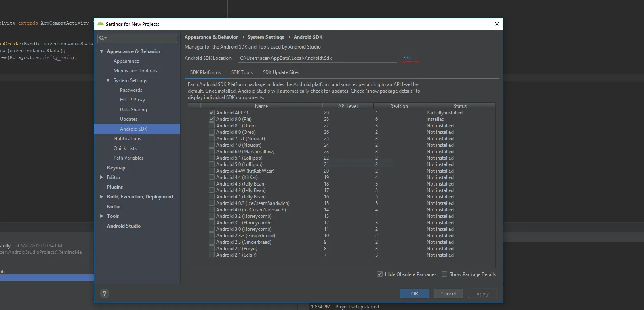644x310 pixels.
Task: Click the Appearance & Behavior breadcrumb
Action: coord(211,37)
